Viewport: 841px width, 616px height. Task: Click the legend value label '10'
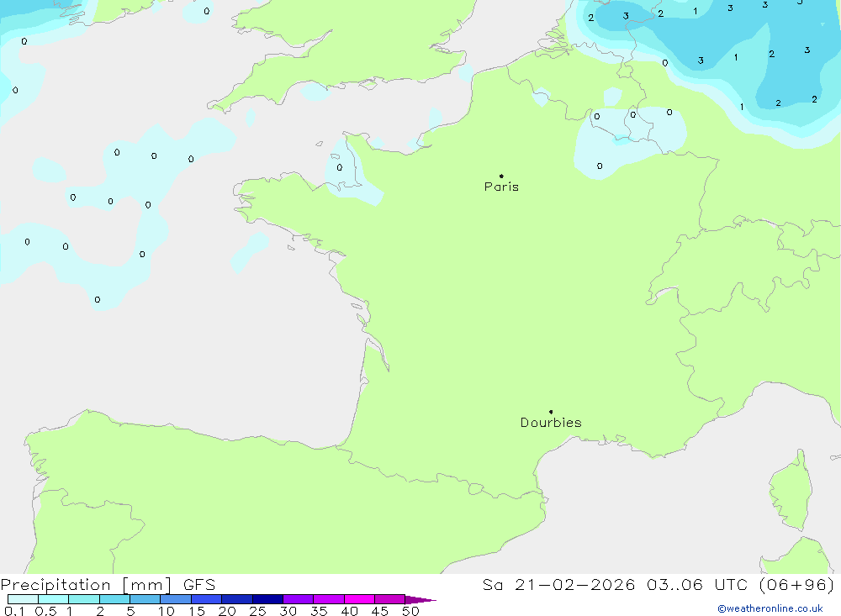(x=167, y=611)
